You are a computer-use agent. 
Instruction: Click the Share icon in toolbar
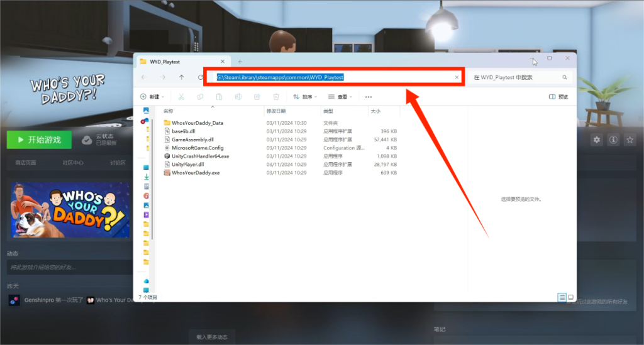pyautogui.click(x=257, y=97)
